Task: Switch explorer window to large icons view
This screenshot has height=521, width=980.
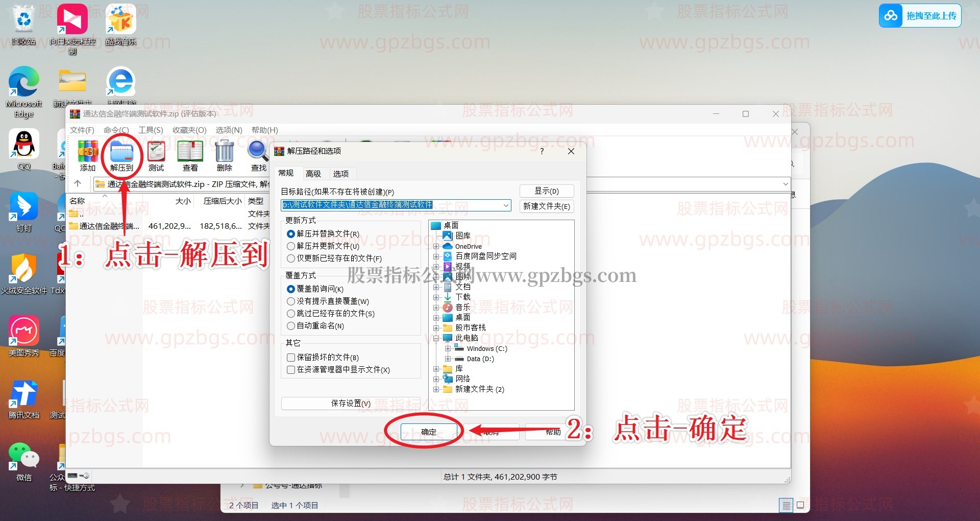Action: 800,505
